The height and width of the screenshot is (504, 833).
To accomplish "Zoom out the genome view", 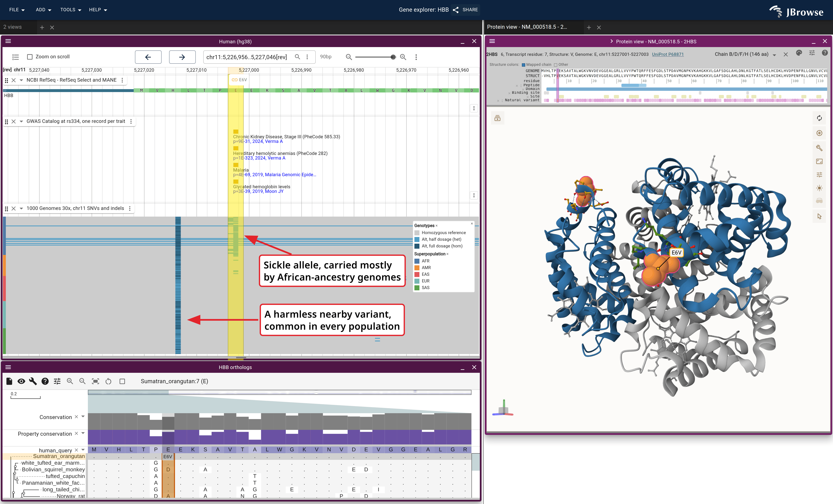I will pos(349,57).
